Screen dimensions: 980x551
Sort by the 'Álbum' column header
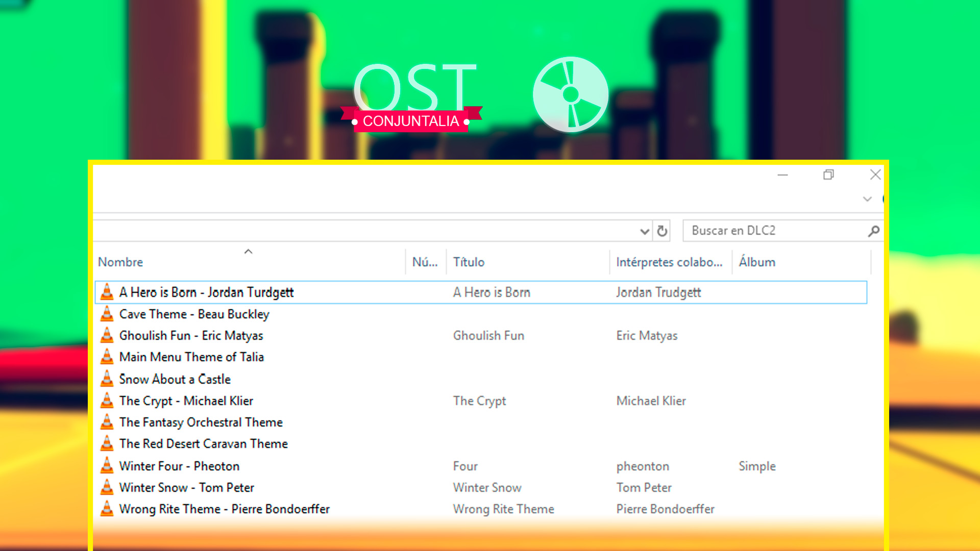757,262
